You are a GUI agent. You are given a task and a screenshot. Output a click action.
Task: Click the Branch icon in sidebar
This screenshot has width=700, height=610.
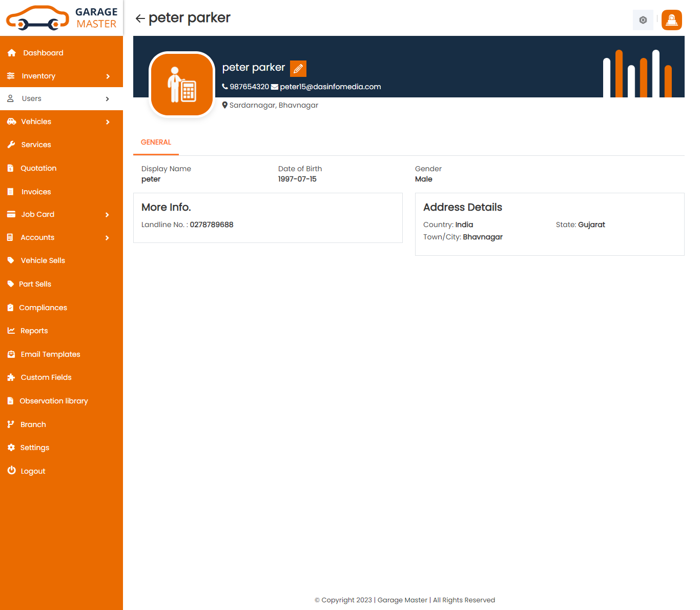tap(11, 424)
